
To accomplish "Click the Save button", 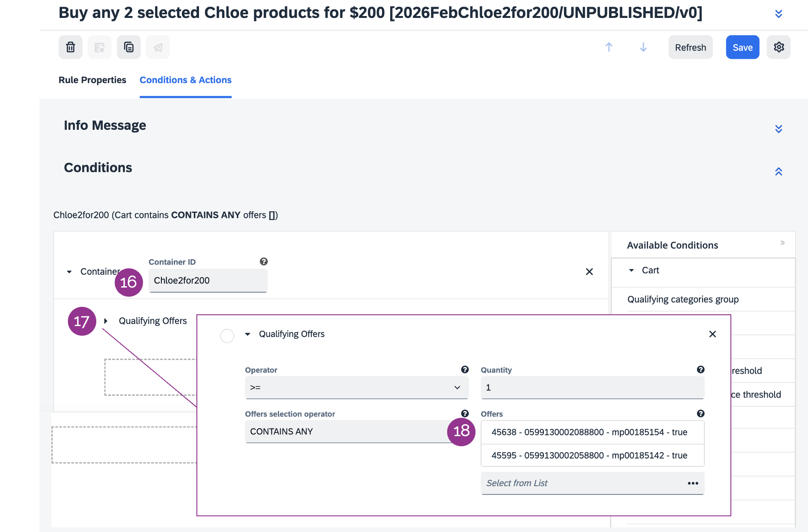I will [742, 47].
